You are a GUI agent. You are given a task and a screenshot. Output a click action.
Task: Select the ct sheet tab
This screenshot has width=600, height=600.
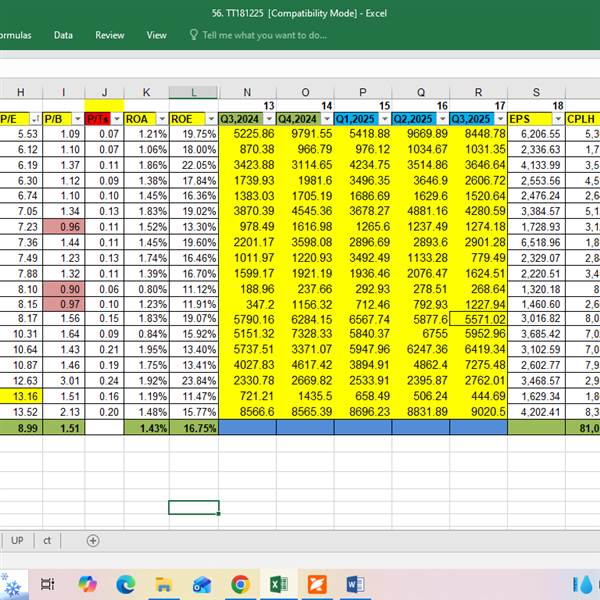click(47, 541)
